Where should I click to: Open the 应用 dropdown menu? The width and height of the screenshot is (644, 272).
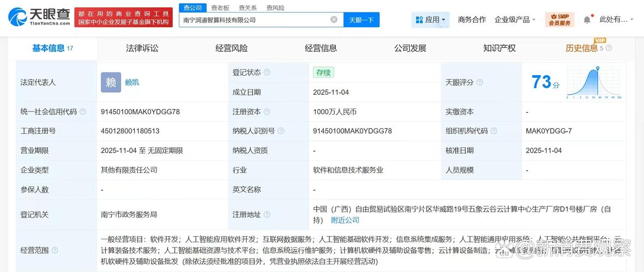tap(430, 20)
